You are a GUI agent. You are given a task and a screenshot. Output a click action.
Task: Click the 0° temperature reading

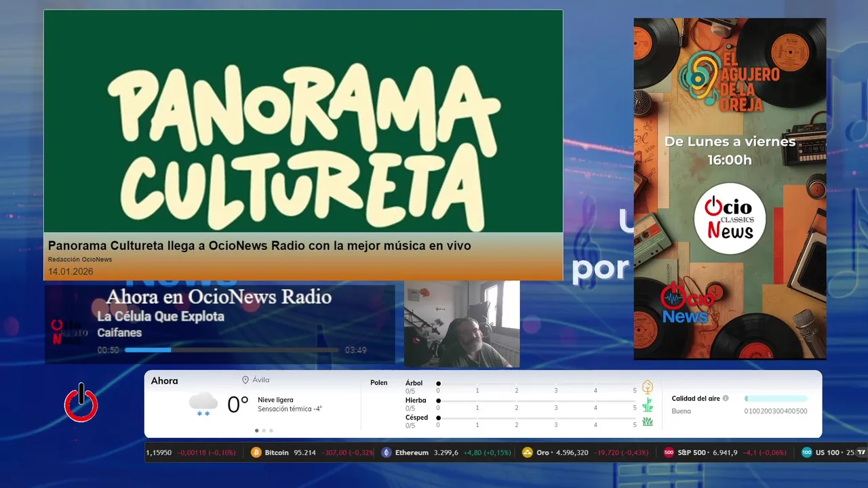(x=238, y=405)
